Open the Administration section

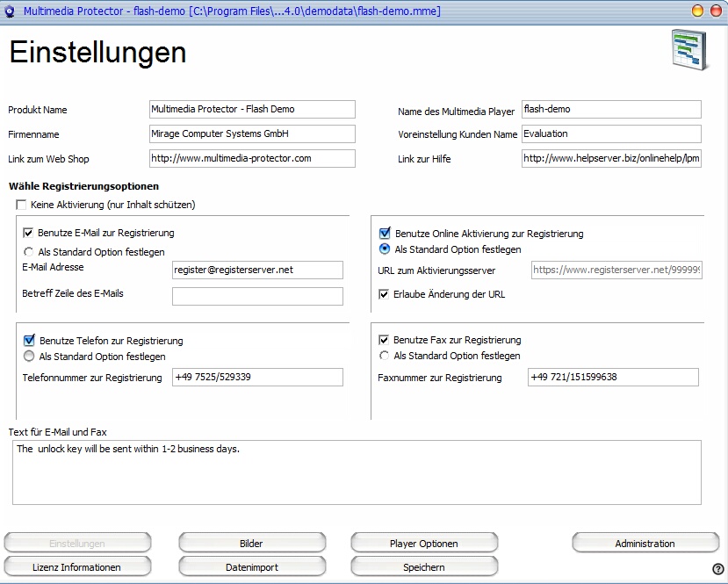[645, 543]
